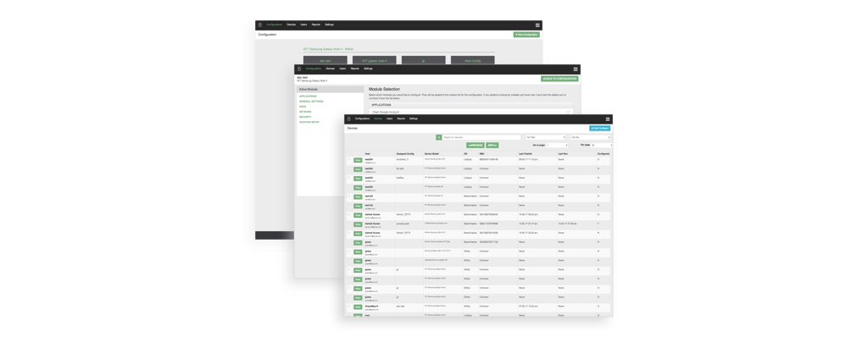This screenshot has height=337, width=868.
Task: Select 'gr' configuration tile in back window
Action: [424, 60]
